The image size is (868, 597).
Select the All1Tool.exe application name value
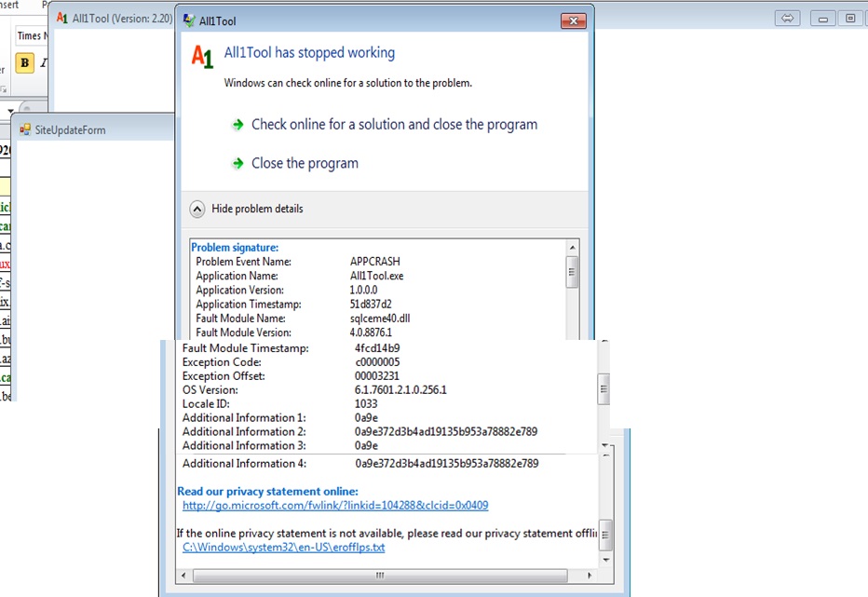[x=376, y=276]
